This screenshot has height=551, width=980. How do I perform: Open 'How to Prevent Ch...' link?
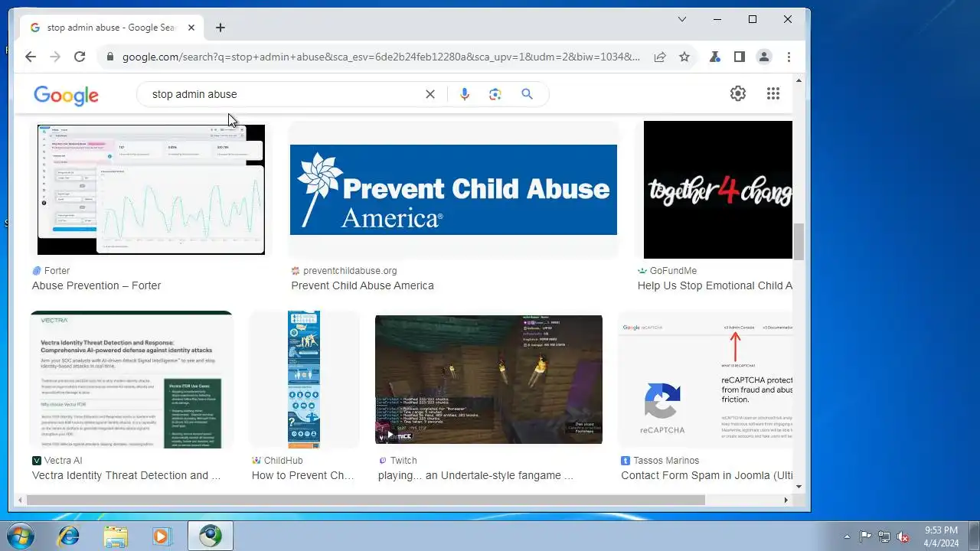[303, 475]
